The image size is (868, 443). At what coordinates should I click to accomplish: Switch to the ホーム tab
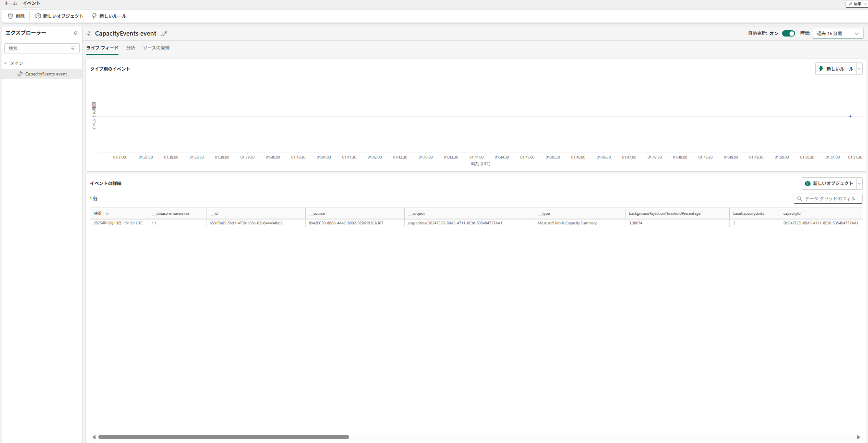click(11, 3)
